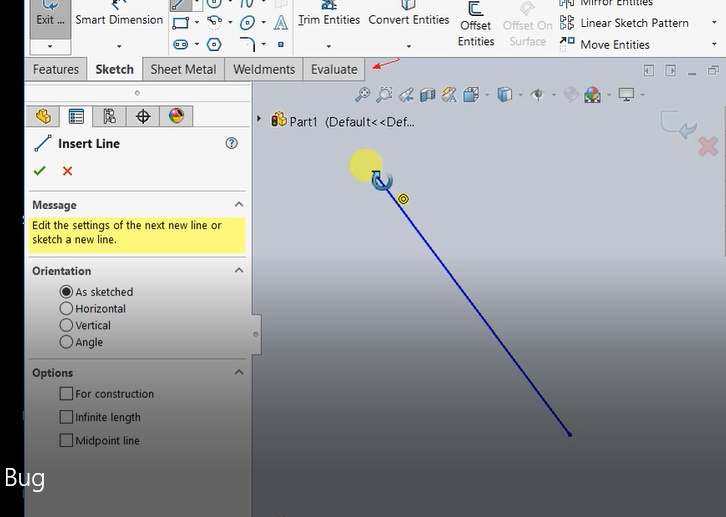
Task: Open Apply Scene icon
Action: [x=592, y=94]
